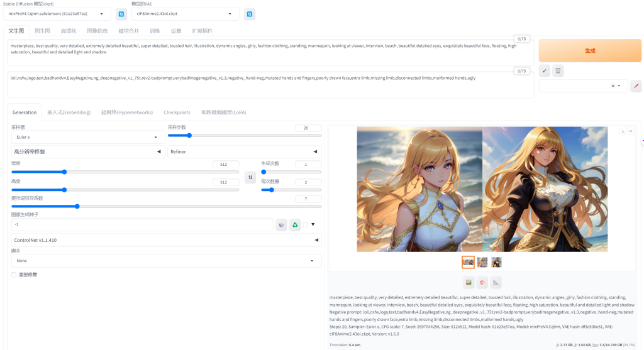The height and width of the screenshot is (350, 644).
Task: Select the second thumbnail in the gallery
Action: coord(482,263)
